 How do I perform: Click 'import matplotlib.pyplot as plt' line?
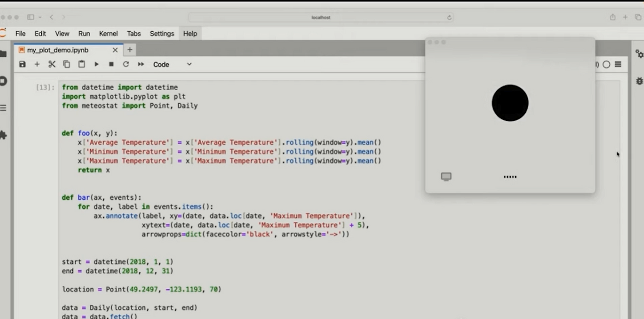[124, 97]
